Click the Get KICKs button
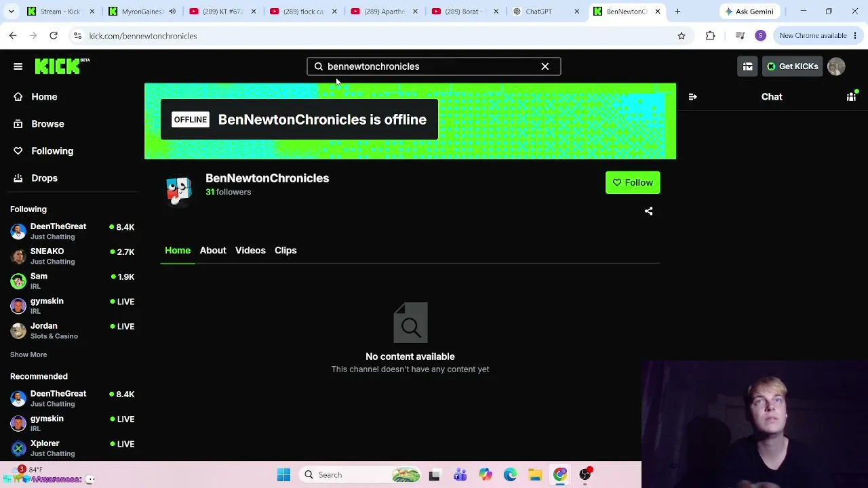Image resolution: width=868 pixels, height=488 pixels. click(792, 66)
